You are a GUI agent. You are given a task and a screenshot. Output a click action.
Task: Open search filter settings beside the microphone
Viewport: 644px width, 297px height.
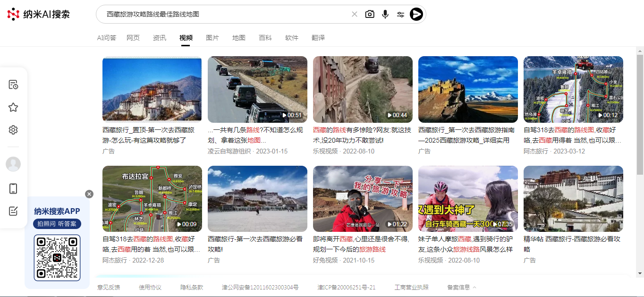click(400, 14)
